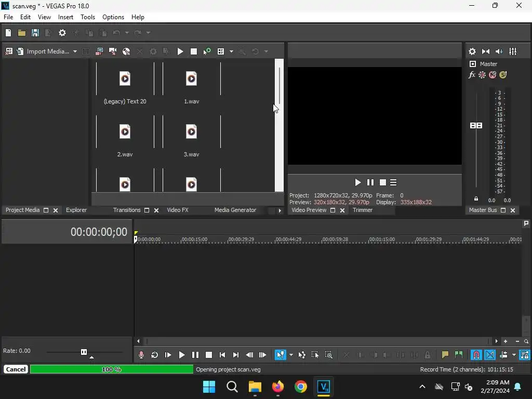Select the 3.wav media file
This screenshot has height=399, width=532.
pyautogui.click(x=191, y=136)
